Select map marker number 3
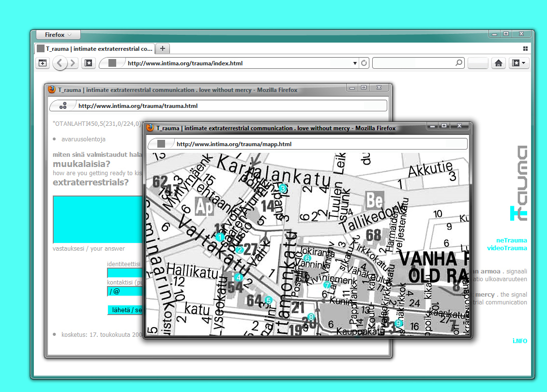Screen dimensions: 547x392 tap(283, 188)
